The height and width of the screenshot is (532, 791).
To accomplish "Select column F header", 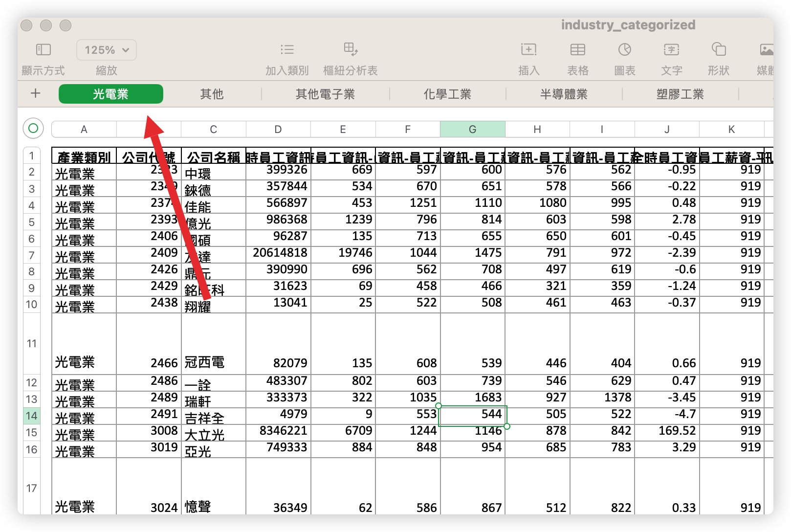I will click(x=408, y=130).
